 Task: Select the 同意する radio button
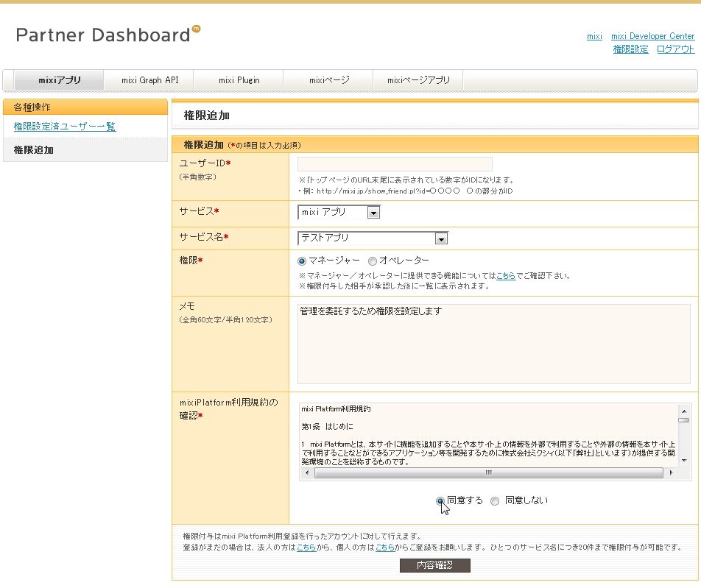(439, 500)
